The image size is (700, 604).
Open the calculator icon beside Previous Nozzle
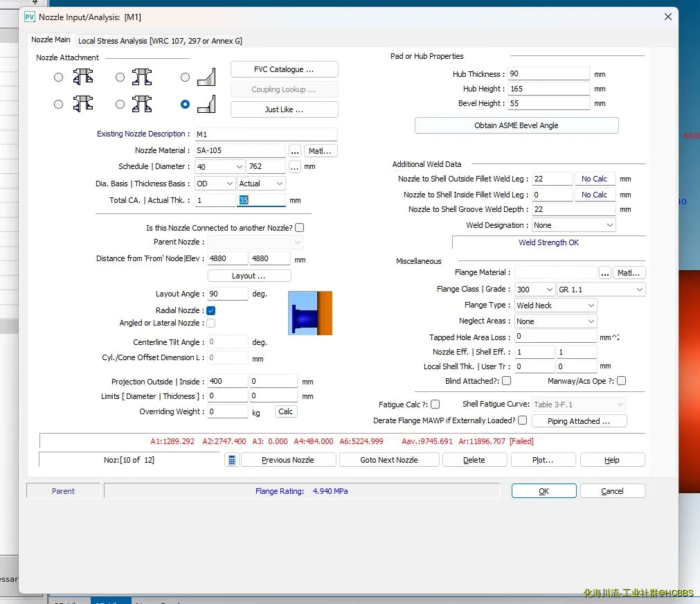pos(232,460)
